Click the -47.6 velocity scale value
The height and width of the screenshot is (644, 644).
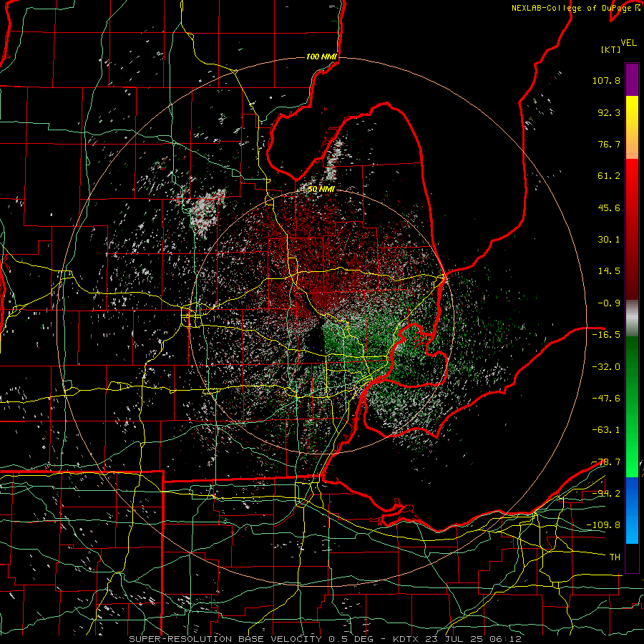[606, 399]
